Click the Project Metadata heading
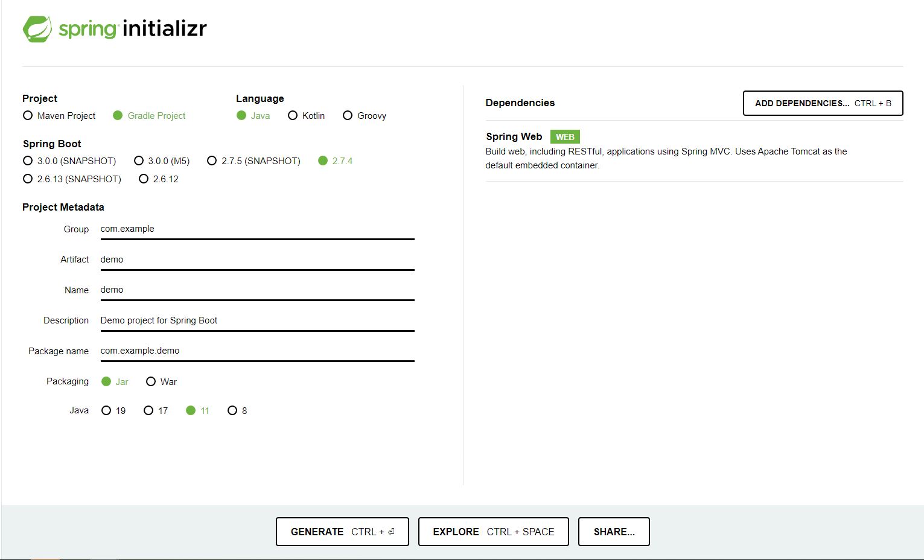Screen dimensions: 924x560 pos(63,207)
